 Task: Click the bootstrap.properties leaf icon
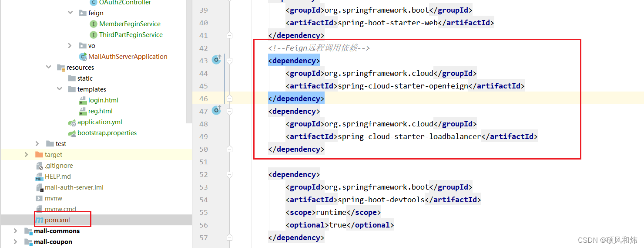[72, 133]
